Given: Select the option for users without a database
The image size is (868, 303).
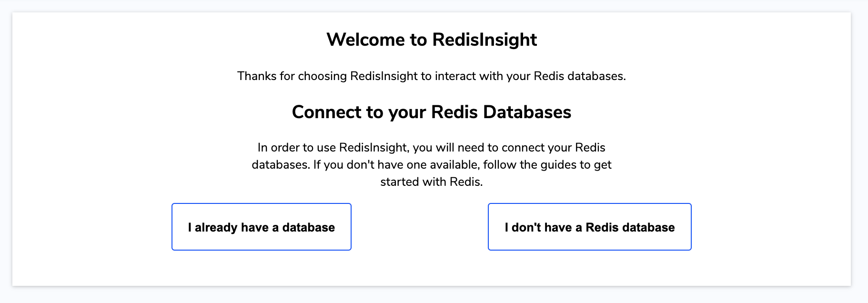Looking at the screenshot, I should tap(589, 227).
